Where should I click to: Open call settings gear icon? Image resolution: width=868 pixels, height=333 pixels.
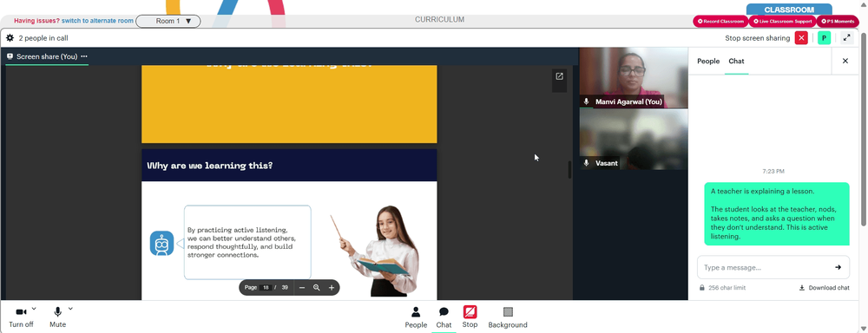point(10,38)
